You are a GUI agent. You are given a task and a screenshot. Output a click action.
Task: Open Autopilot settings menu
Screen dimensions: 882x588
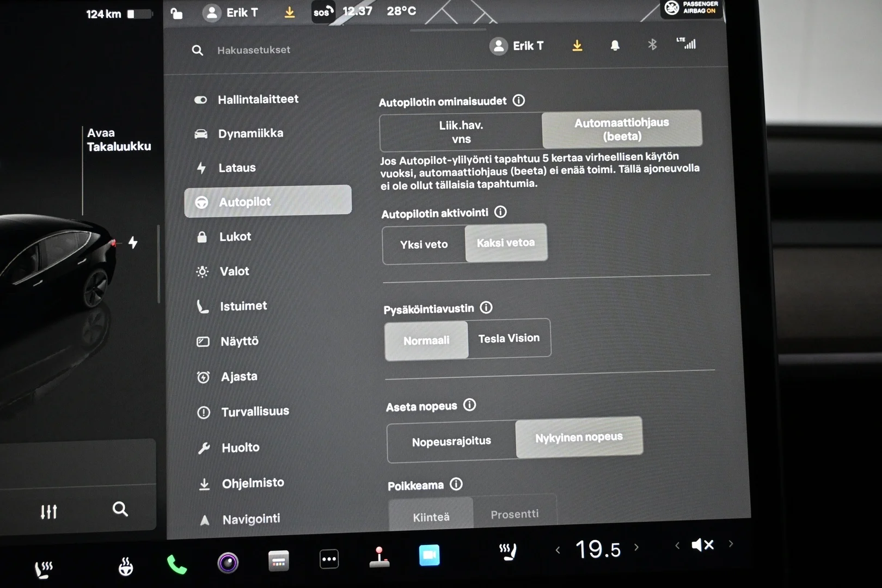point(268,201)
